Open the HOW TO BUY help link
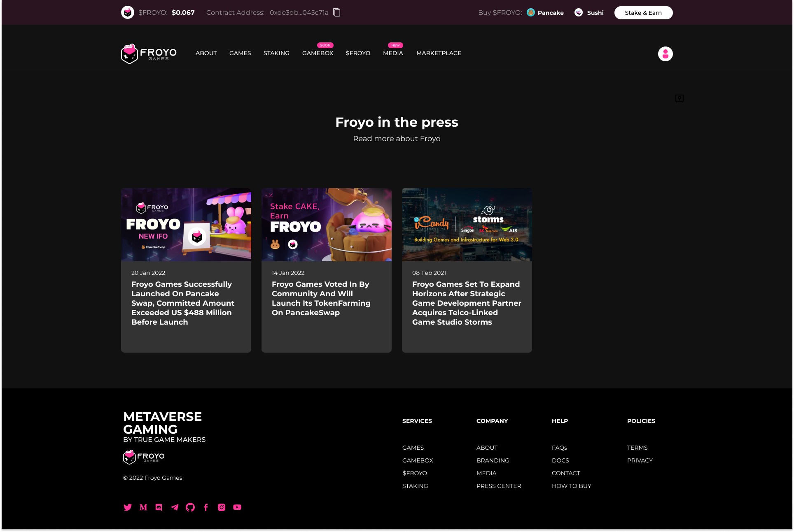Screen dimensions: 794x532 571,486
